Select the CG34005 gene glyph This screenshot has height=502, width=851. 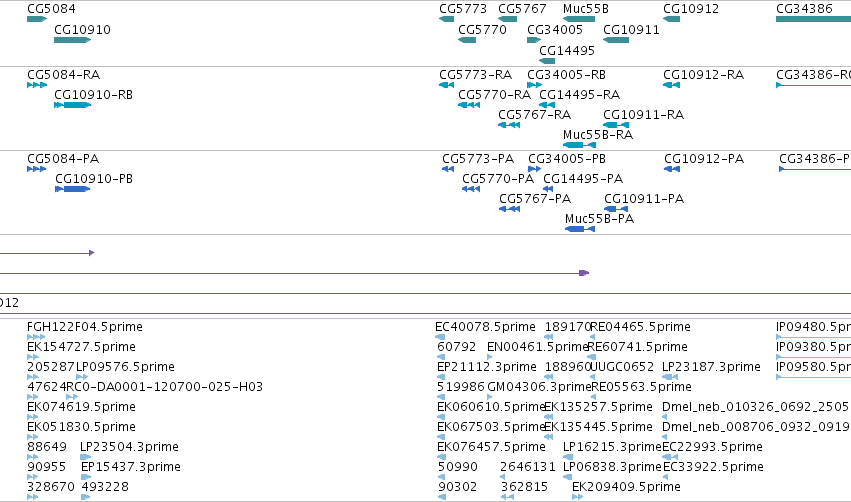(534, 40)
